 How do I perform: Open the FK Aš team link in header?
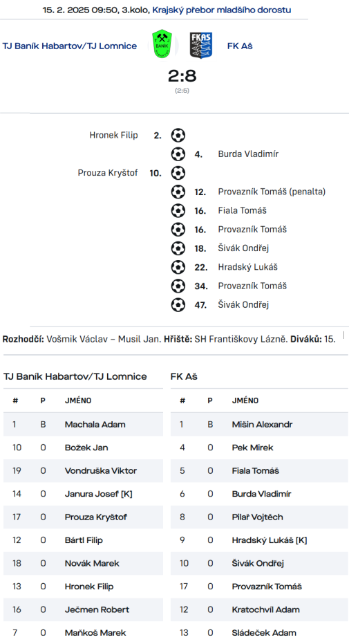pos(240,46)
